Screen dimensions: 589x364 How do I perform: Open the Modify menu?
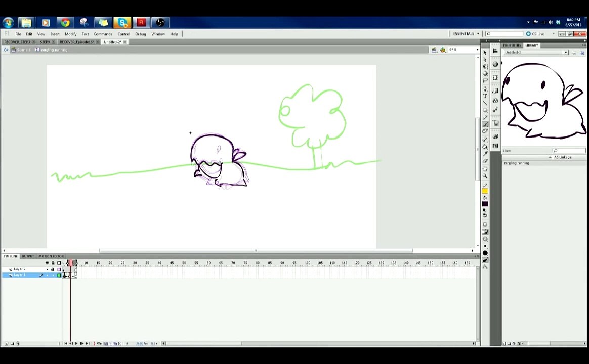[x=71, y=34]
